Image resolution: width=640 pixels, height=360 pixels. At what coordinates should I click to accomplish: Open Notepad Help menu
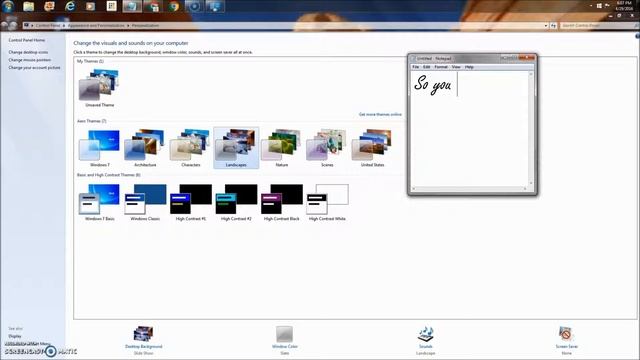(469, 67)
